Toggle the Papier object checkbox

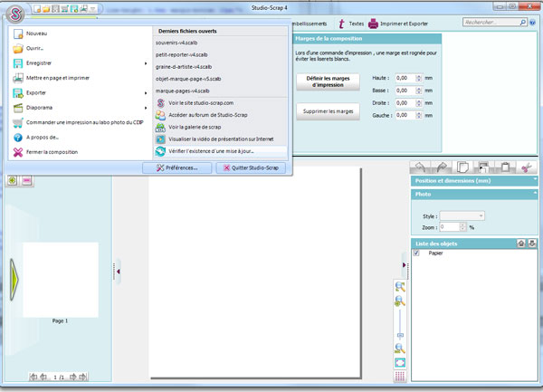[416, 253]
